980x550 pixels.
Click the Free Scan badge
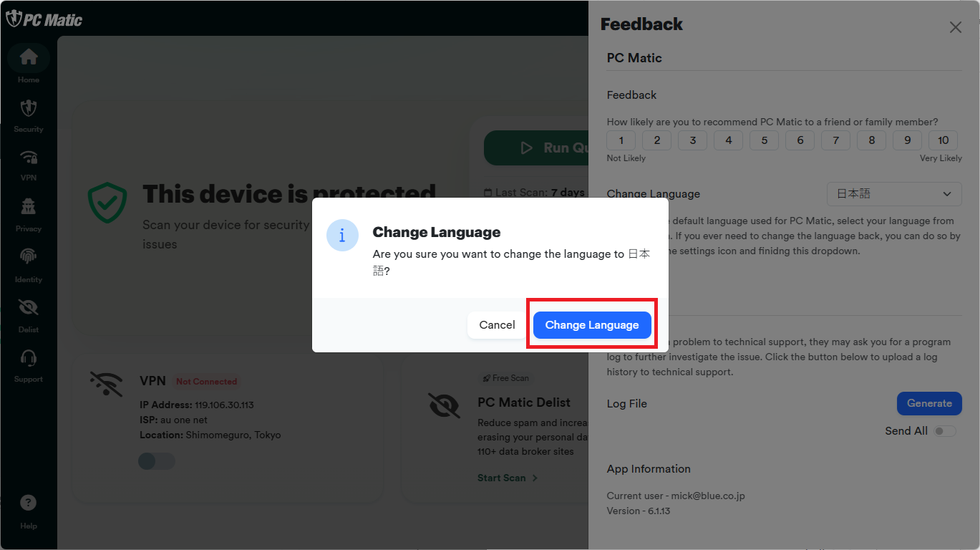tap(506, 378)
